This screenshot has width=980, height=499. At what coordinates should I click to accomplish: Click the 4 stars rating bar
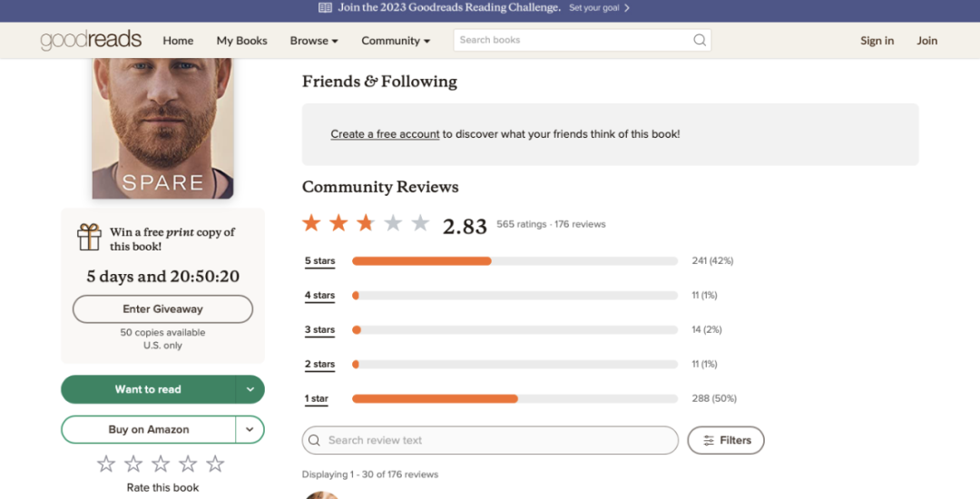click(x=515, y=296)
